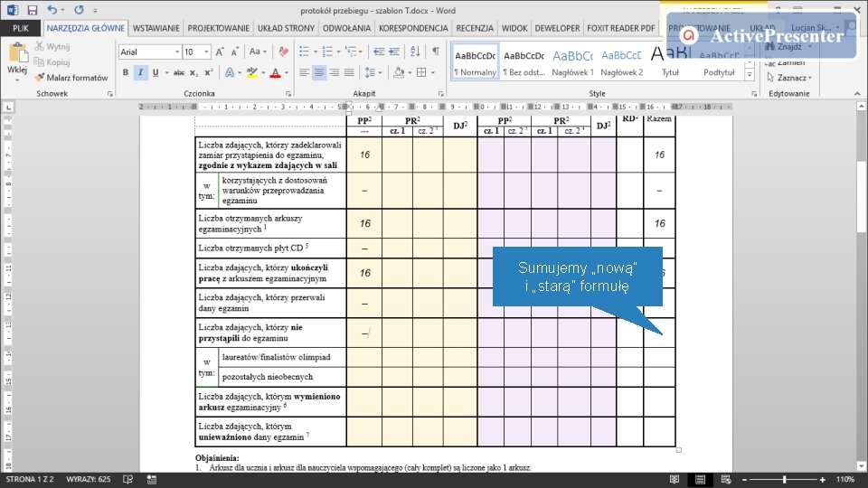Switch to the first PROJEKTOWANIE tab
Screen dimensions: 868x488
coord(218,28)
